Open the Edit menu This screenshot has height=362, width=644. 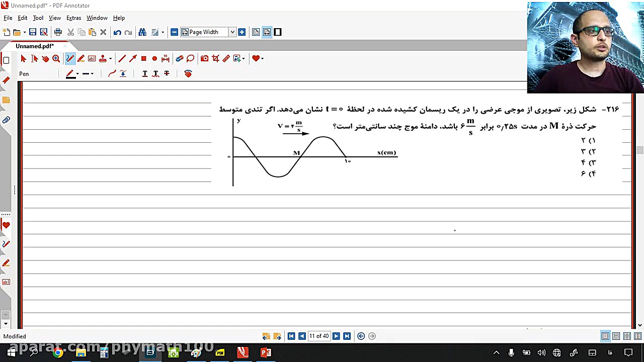(23, 18)
